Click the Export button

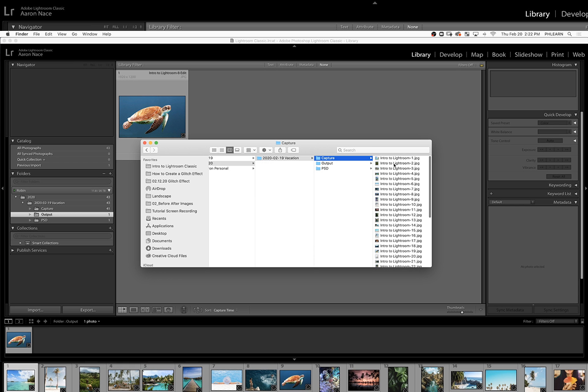point(88,310)
